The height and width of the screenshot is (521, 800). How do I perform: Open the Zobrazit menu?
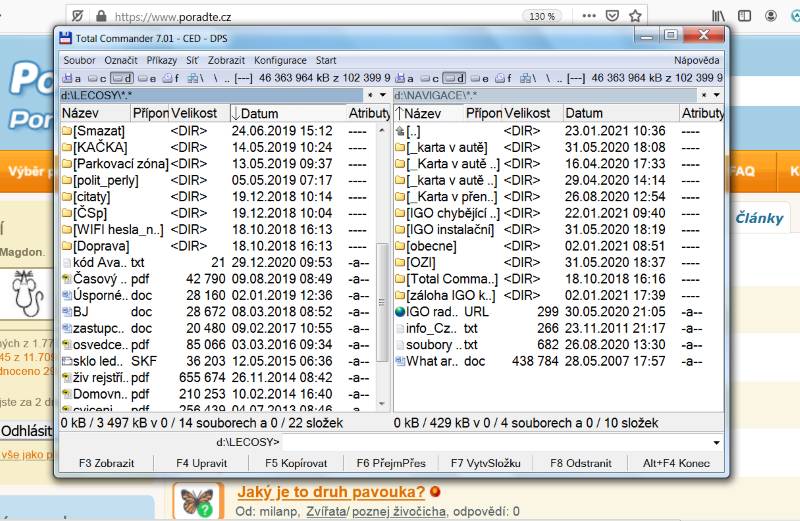pos(226,60)
